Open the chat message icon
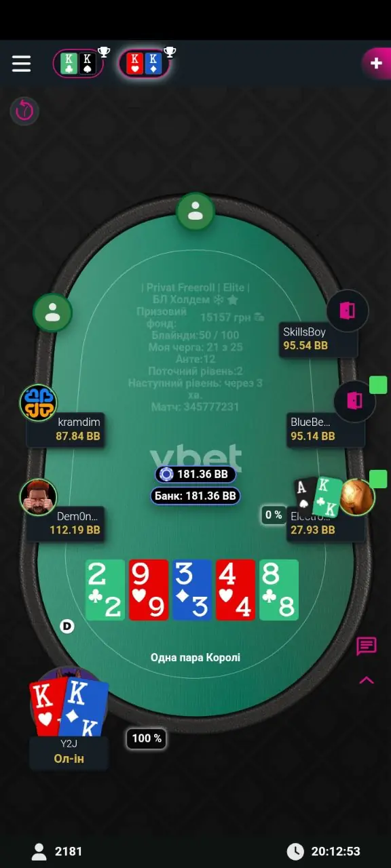 [367, 646]
